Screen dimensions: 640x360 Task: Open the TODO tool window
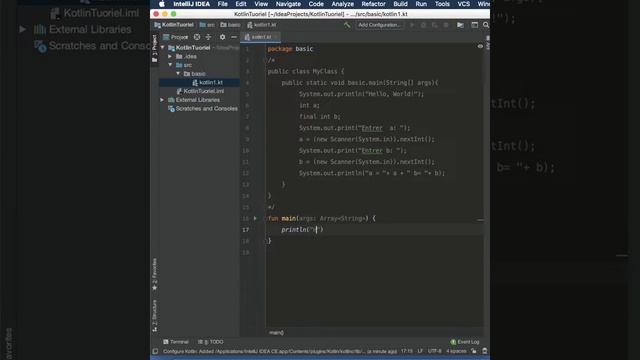point(211,342)
